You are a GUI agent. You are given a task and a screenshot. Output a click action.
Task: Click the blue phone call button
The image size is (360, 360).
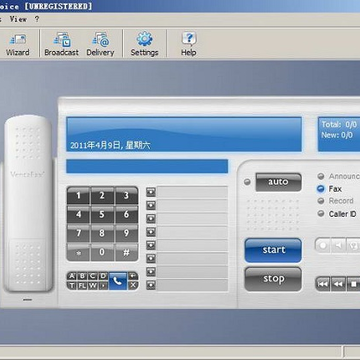[118, 281]
